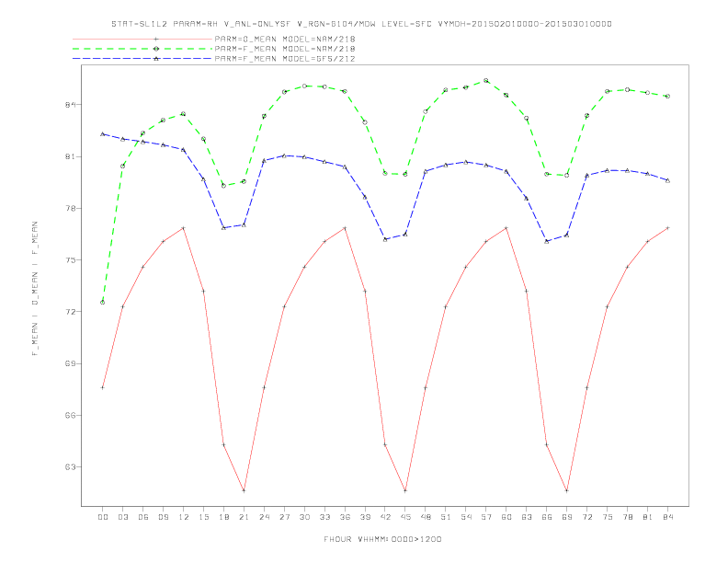Click y-axis tick label 63
The height and width of the screenshot is (563, 728).
click(x=70, y=466)
